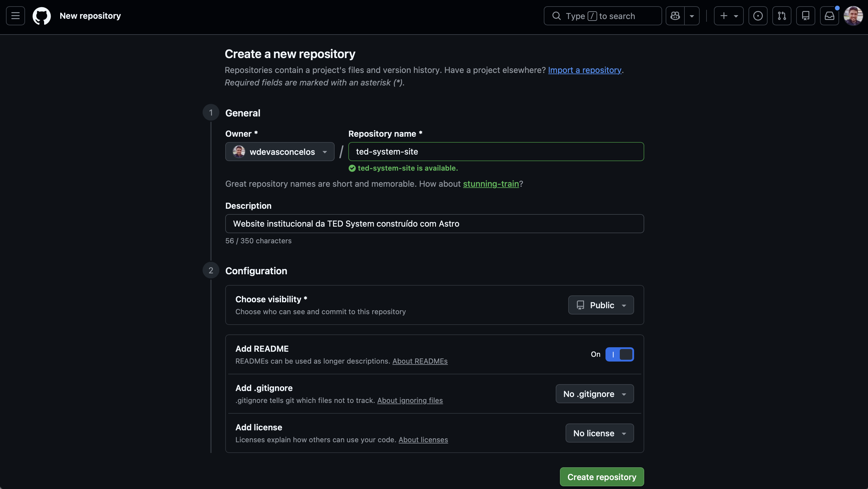The width and height of the screenshot is (868, 489).
Task: Click the New repository header title
Action: click(90, 16)
